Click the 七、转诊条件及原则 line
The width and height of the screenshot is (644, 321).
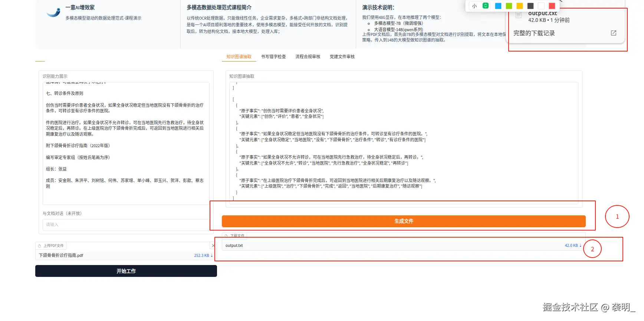point(65,93)
